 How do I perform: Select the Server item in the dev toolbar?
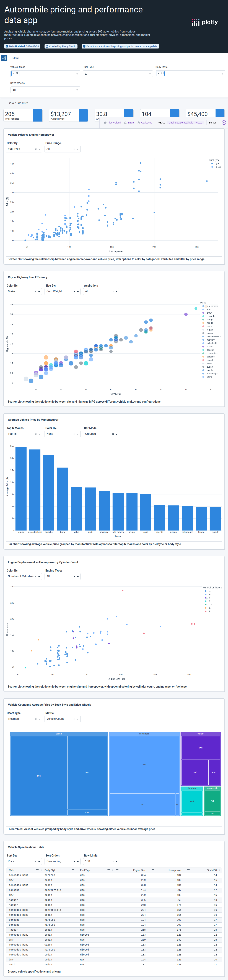(x=212, y=123)
